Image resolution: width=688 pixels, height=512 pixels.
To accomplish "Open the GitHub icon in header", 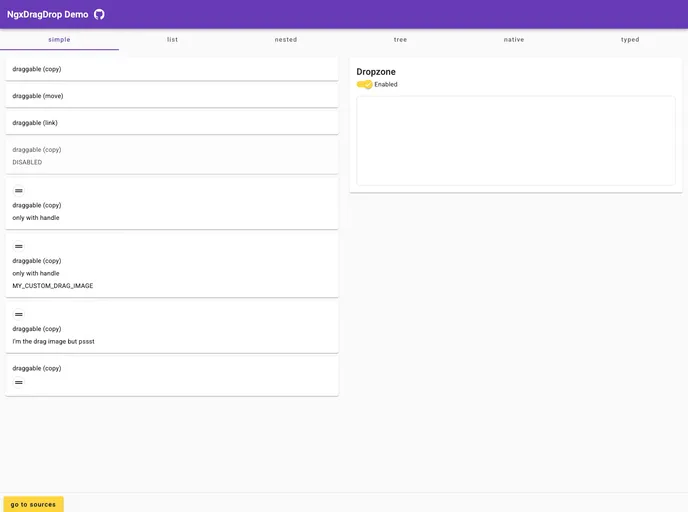I will pos(99,14).
